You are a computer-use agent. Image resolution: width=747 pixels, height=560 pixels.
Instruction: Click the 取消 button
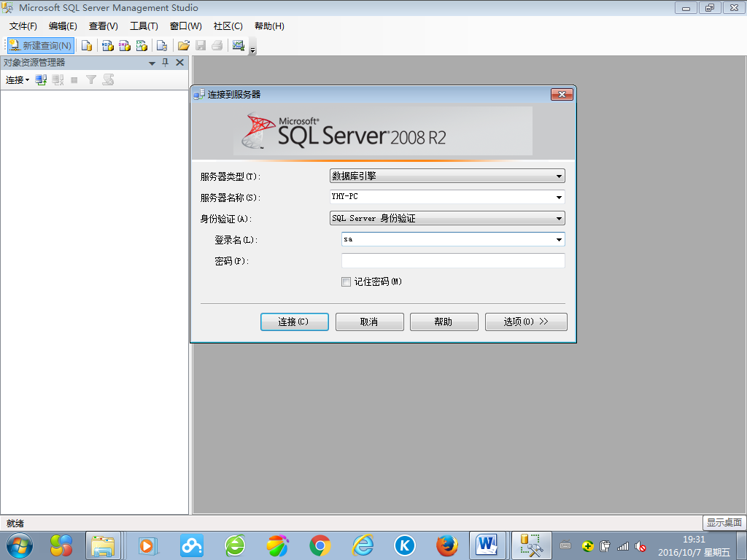tap(369, 322)
